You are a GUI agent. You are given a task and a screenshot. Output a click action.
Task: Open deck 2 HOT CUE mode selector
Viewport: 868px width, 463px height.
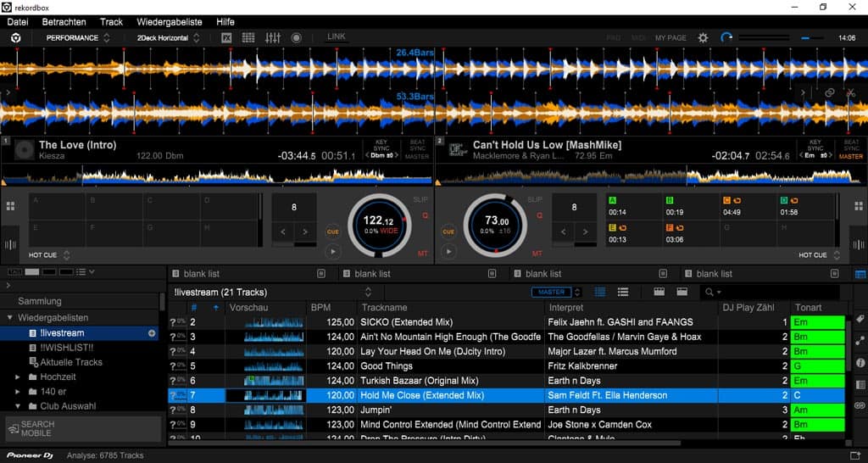pos(820,255)
